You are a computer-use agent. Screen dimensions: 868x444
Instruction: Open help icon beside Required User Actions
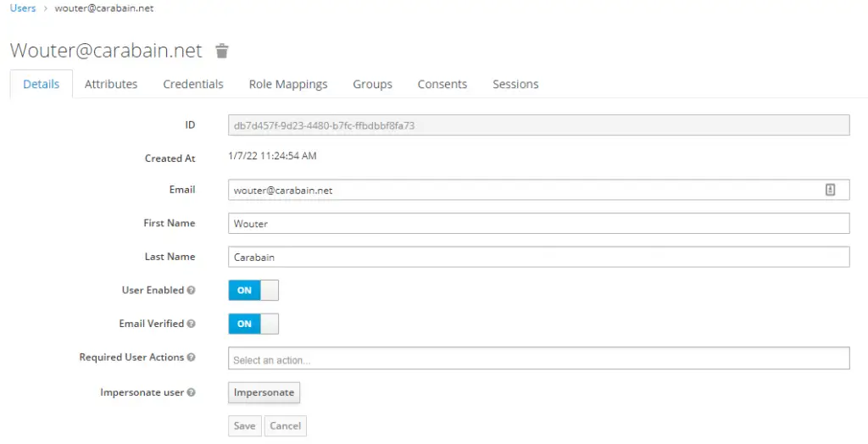pyautogui.click(x=191, y=358)
